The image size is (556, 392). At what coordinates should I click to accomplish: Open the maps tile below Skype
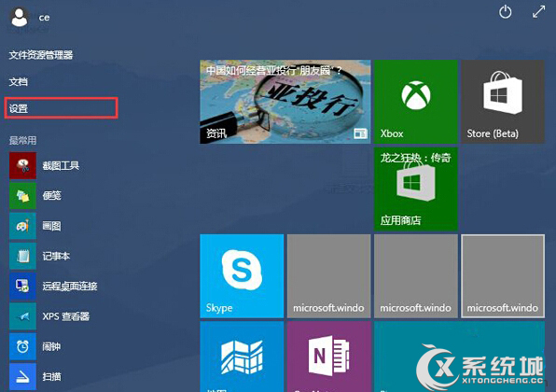pyautogui.click(x=242, y=357)
